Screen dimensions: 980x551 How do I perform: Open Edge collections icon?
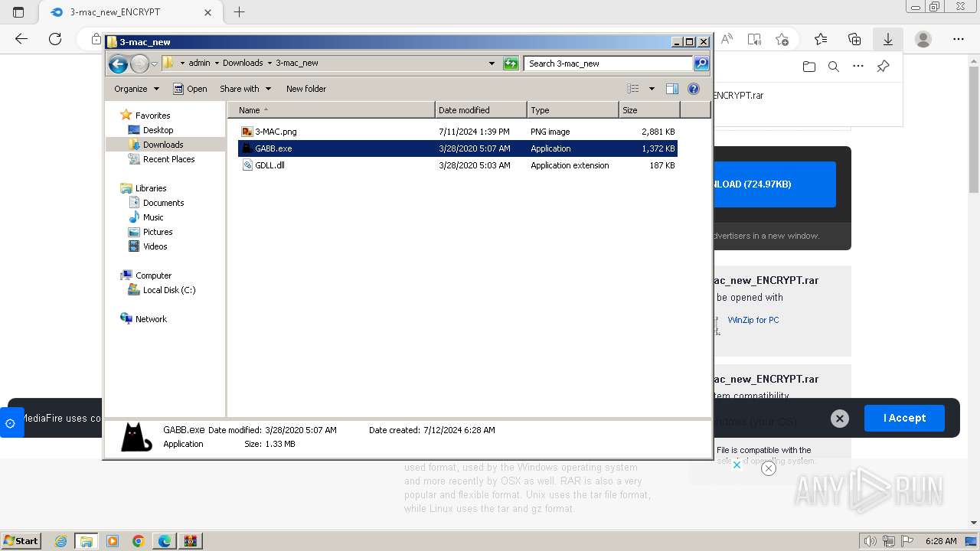854,39
